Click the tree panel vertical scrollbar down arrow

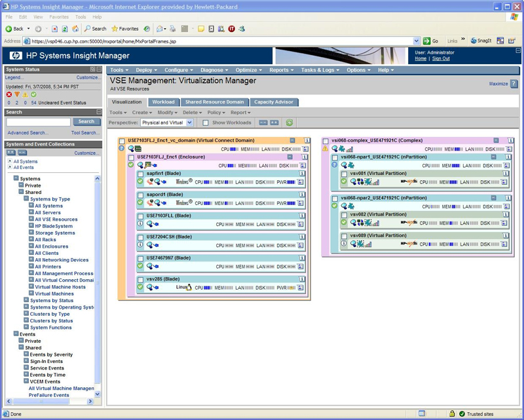click(97, 394)
